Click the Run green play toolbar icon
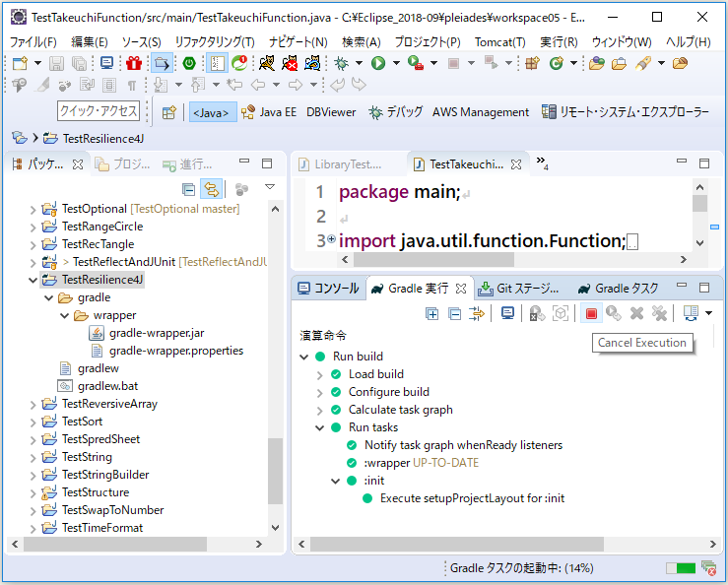 pyautogui.click(x=378, y=63)
